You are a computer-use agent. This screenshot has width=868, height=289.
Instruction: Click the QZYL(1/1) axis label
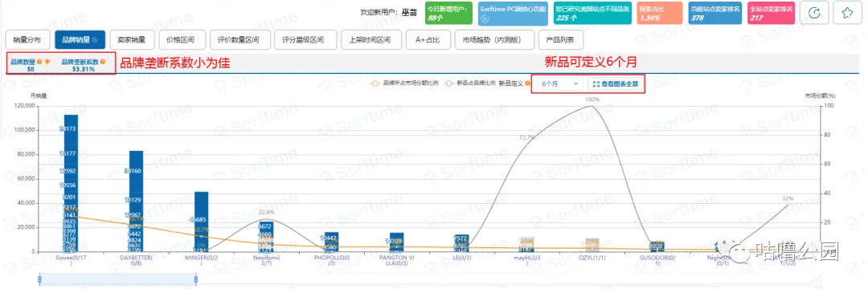click(592, 258)
